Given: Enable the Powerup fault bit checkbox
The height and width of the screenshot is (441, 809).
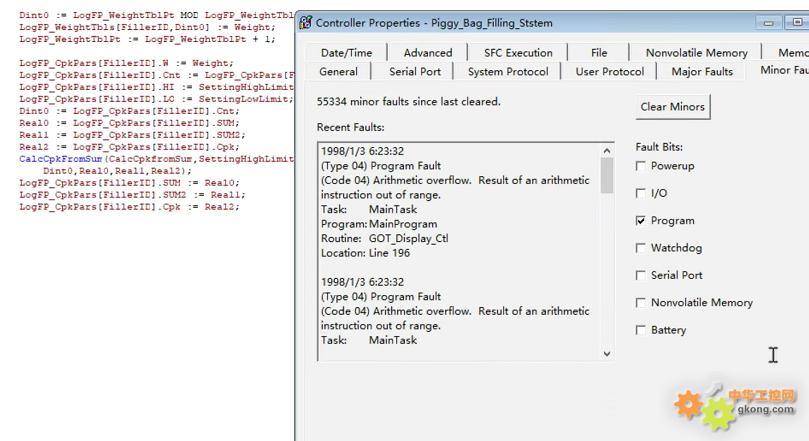Looking at the screenshot, I should [641, 166].
